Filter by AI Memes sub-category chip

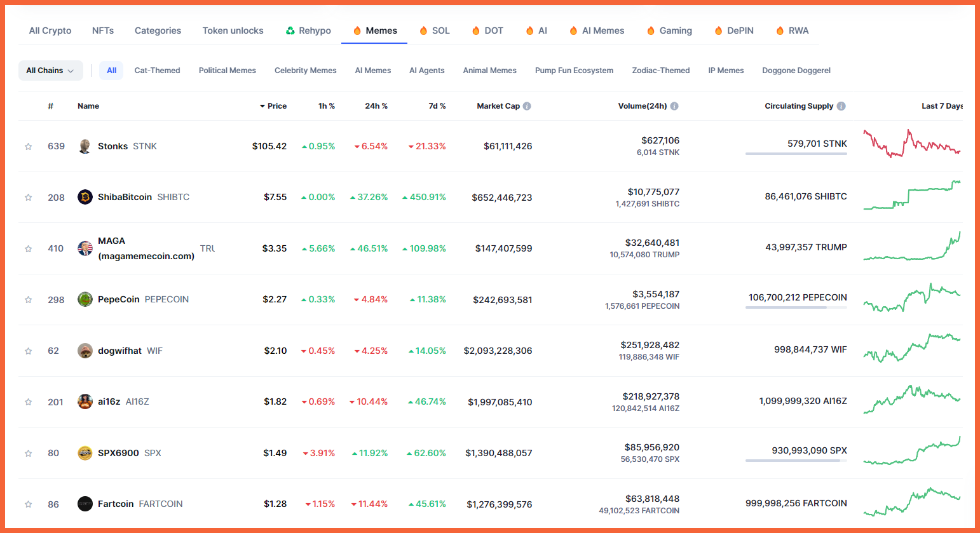373,71
